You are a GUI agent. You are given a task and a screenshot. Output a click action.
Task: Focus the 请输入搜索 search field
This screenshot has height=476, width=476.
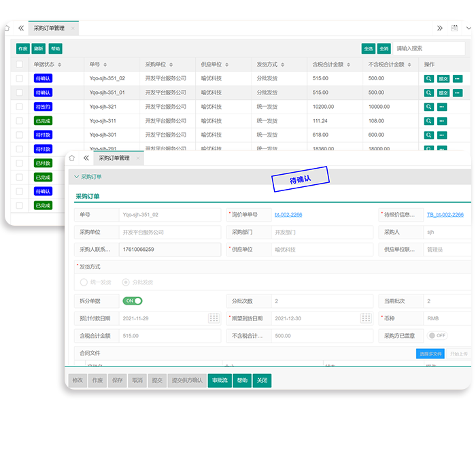428,48
